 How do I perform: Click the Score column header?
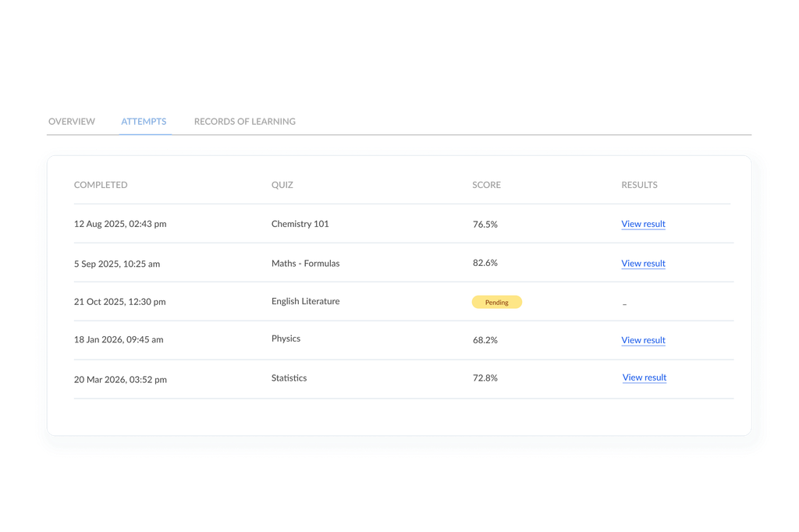[x=486, y=185]
